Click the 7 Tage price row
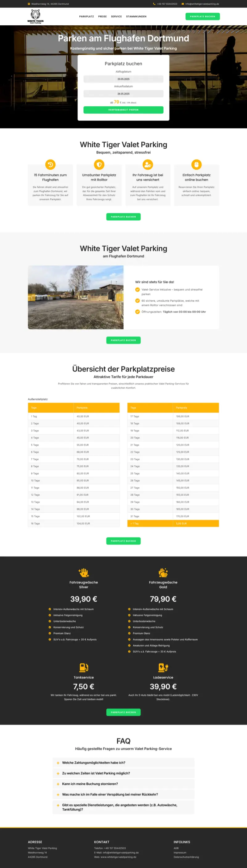Image resolution: width=247 pixels, height=868 pixels. point(74,459)
